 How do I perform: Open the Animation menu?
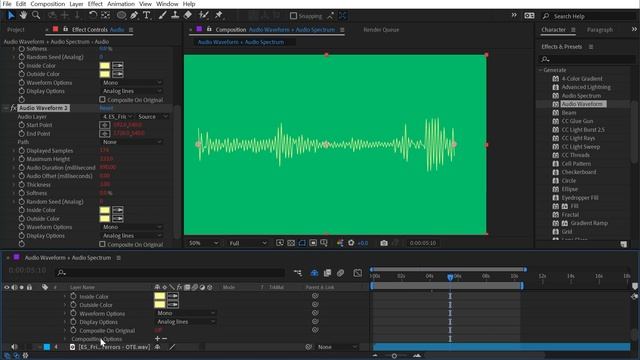click(x=121, y=4)
